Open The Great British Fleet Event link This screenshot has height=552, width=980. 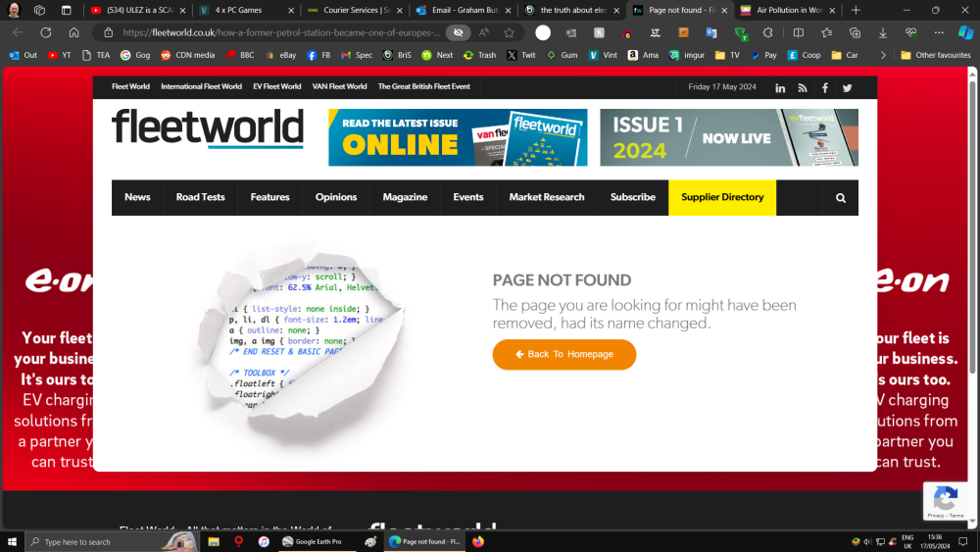click(x=423, y=87)
